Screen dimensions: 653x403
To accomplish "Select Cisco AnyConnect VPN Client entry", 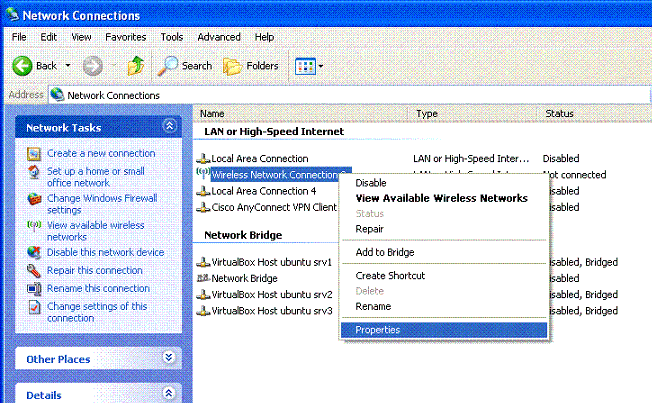I will tap(274, 207).
